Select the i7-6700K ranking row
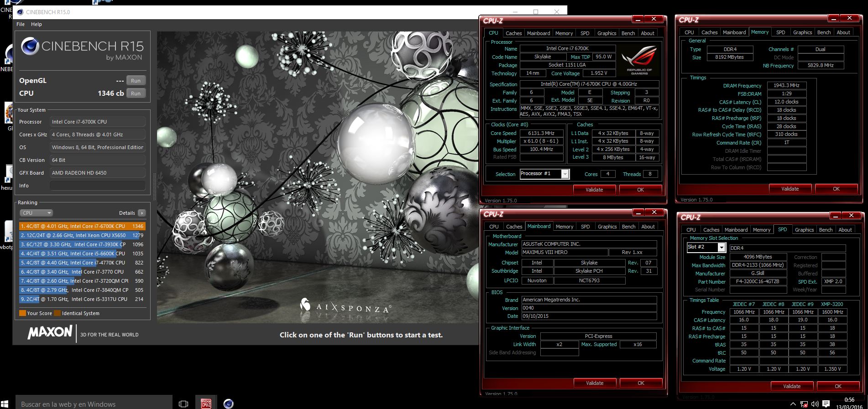This screenshot has width=868, height=409. [x=82, y=226]
